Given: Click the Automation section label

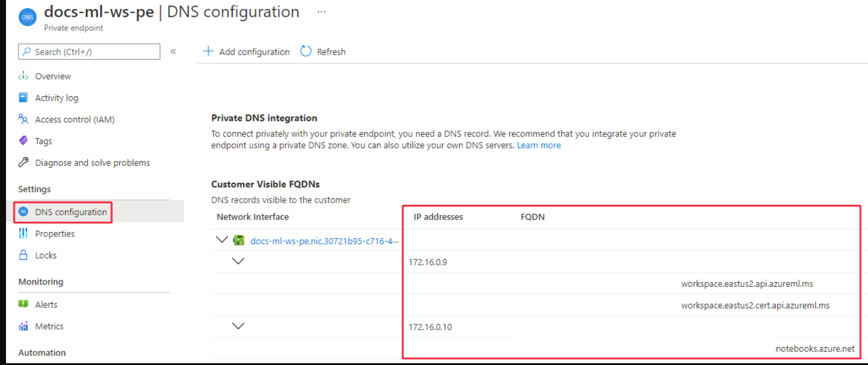Looking at the screenshot, I should (x=42, y=353).
